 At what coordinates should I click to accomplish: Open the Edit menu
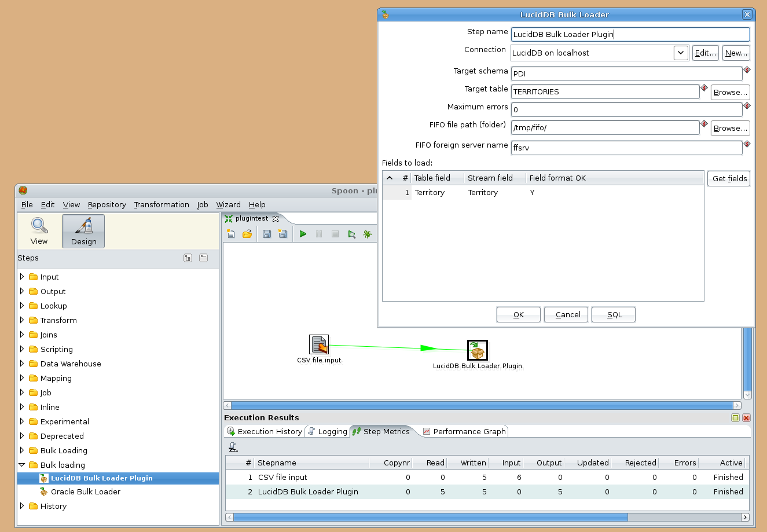[47, 204]
